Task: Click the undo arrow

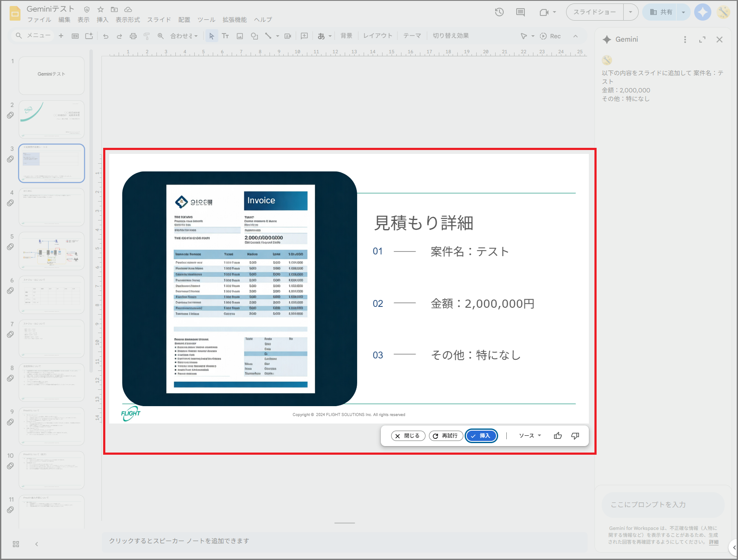Action: click(106, 36)
